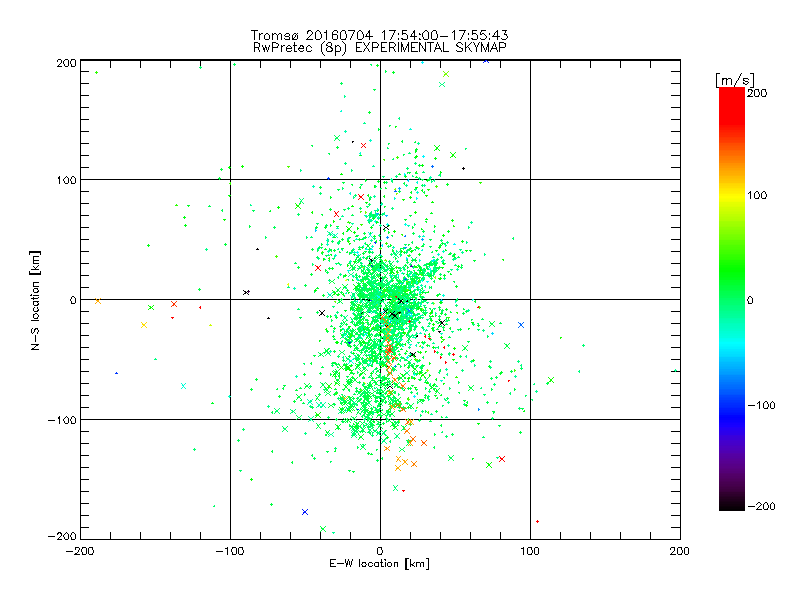The height and width of the screenshot is (600, 800).
Task: Click the colorbar label '200'
Action: coord(757,93)
